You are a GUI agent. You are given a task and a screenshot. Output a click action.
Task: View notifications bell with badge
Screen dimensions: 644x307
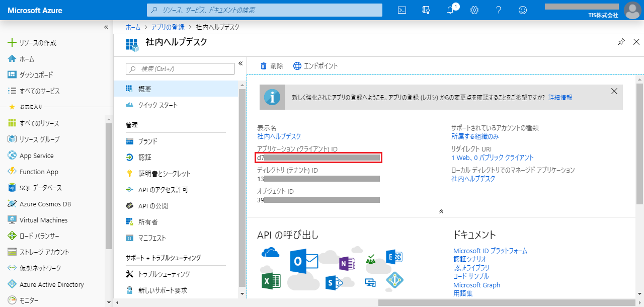click(x=451, y=10)
